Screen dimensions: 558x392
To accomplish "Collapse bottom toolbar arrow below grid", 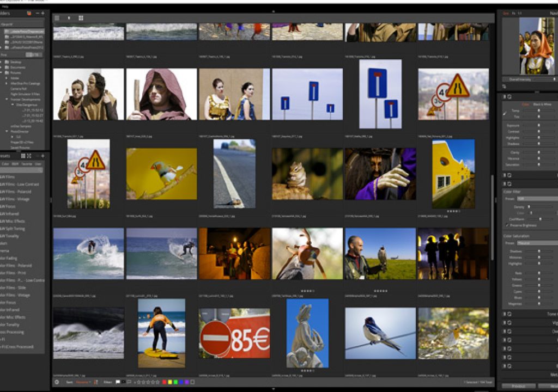I will [274, 389].
